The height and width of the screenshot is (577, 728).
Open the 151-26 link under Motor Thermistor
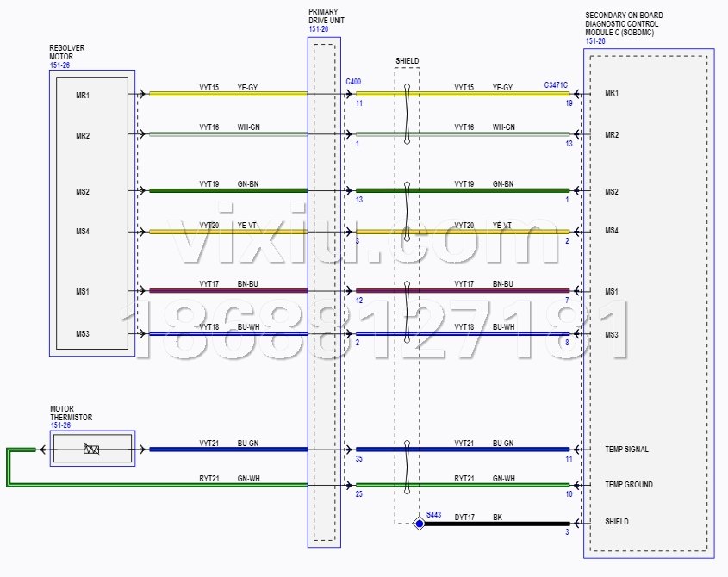coord(60,425)
